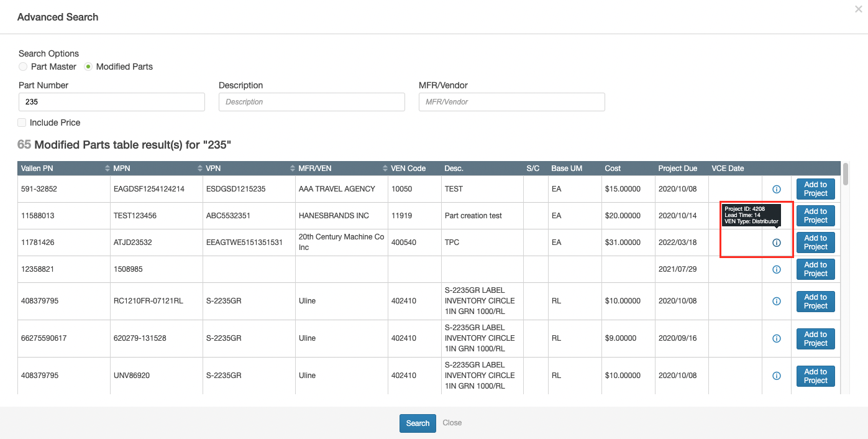The height and width of the screenshot is (439, 868).
Task: Close the Advanced Search dialog with X
Action: [x=858, y=9]
